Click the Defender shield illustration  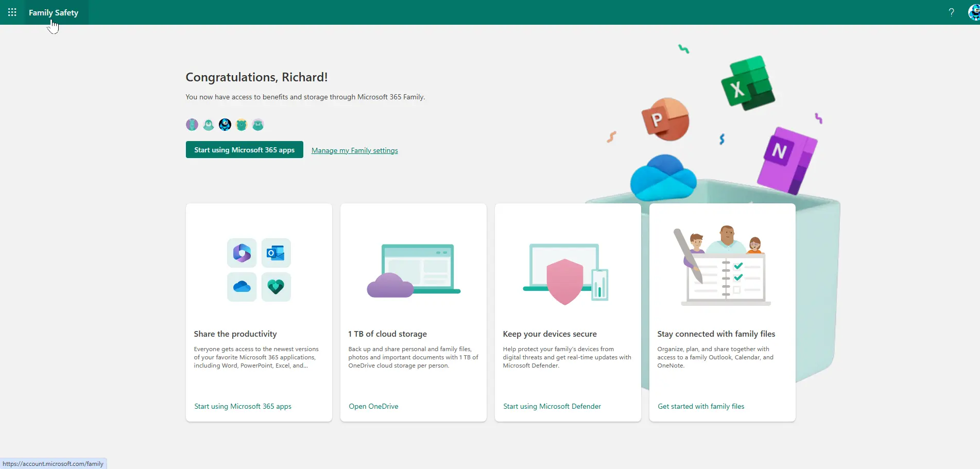point(565,274)
